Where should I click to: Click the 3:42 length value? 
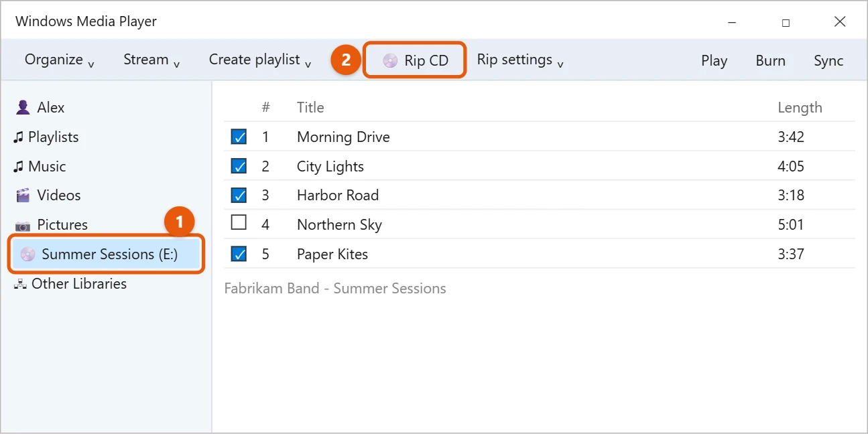coord(791,137)
